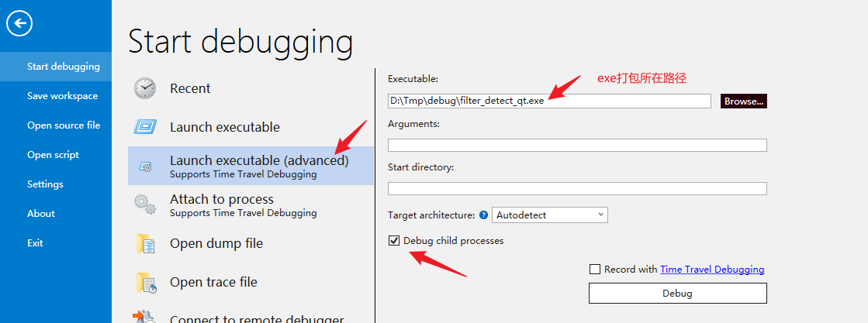
Task: Click the Start directory input field
Action: tap(577, 188)
